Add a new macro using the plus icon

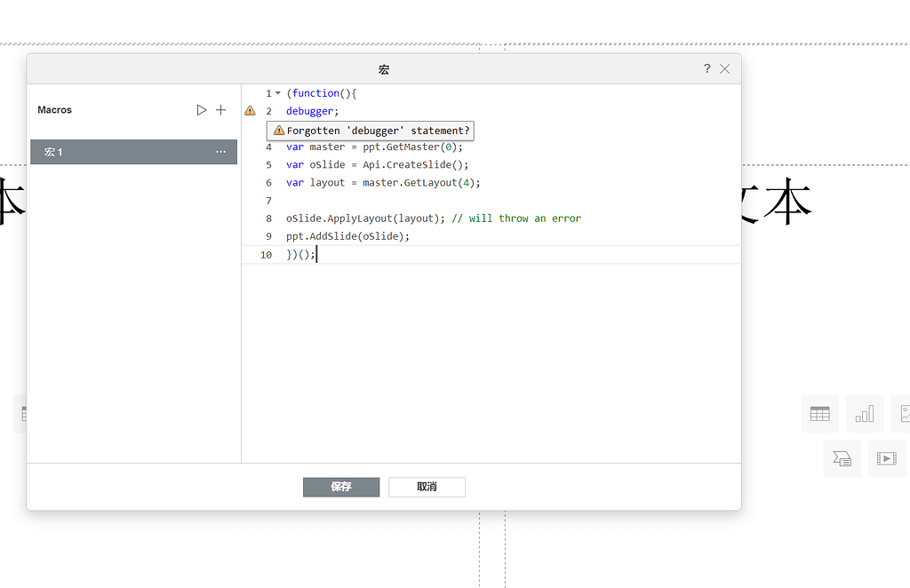pyautogui.click(x=220, y=109)
